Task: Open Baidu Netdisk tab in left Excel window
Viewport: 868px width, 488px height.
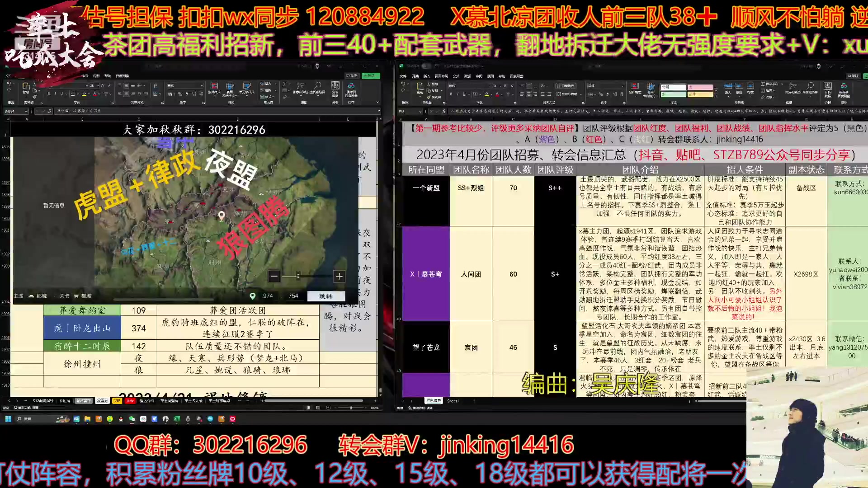Action: [x=122, y=75]
